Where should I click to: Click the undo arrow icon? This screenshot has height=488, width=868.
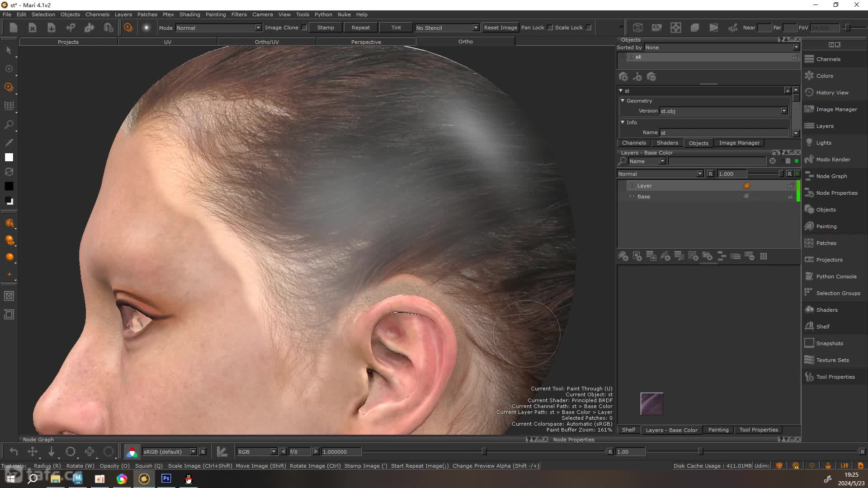click(x=14, y=451)
